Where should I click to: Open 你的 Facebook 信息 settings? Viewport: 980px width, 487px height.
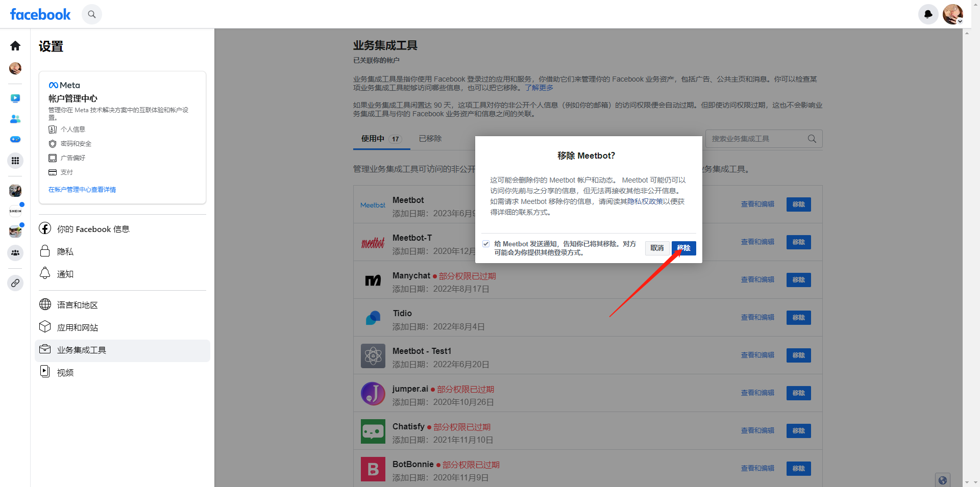coord(122,229)
